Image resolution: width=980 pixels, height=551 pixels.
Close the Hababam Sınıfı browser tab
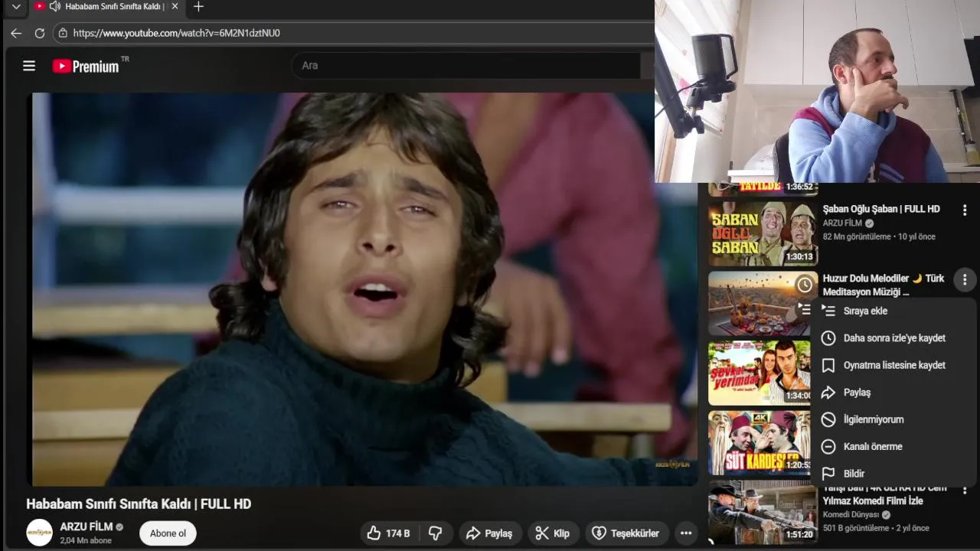tap(175, 7)
